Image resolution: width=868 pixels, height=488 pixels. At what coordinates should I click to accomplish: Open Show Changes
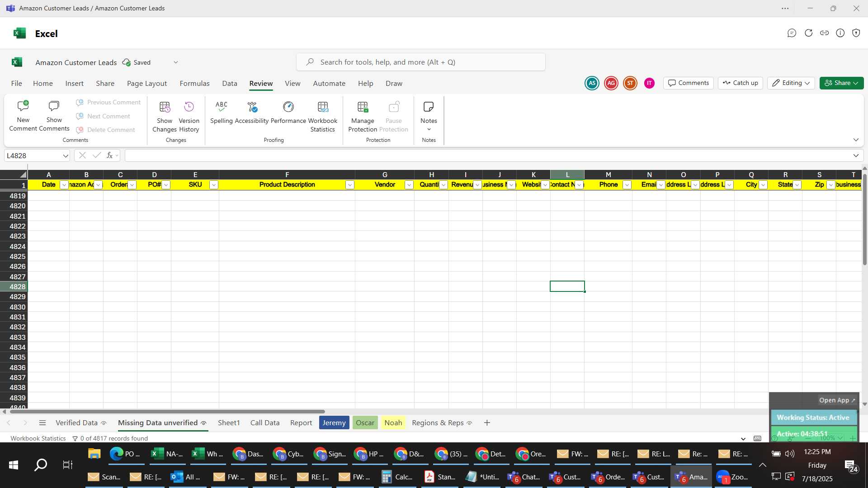coord(165,117)
